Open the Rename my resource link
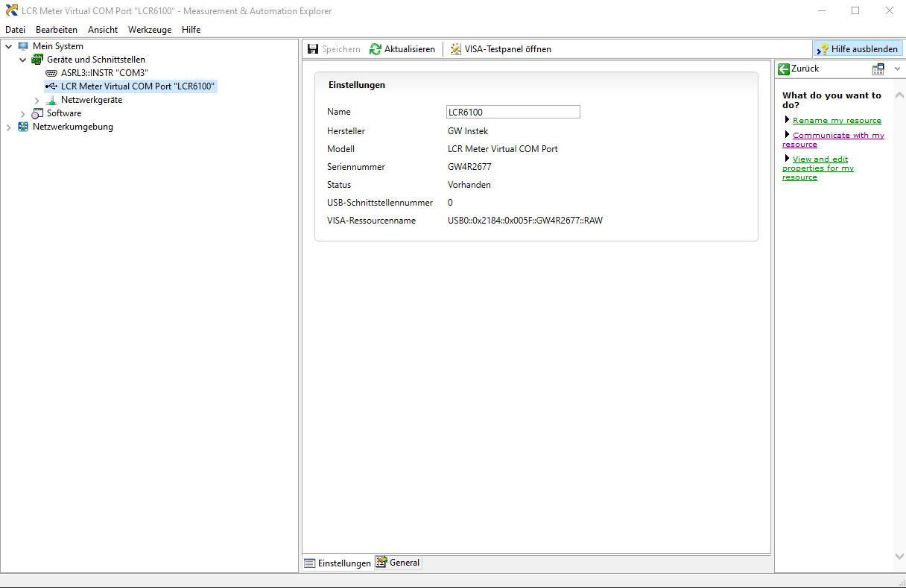This screenshot has width=906, height=588. pyautogui.click(x=837, y=121)
